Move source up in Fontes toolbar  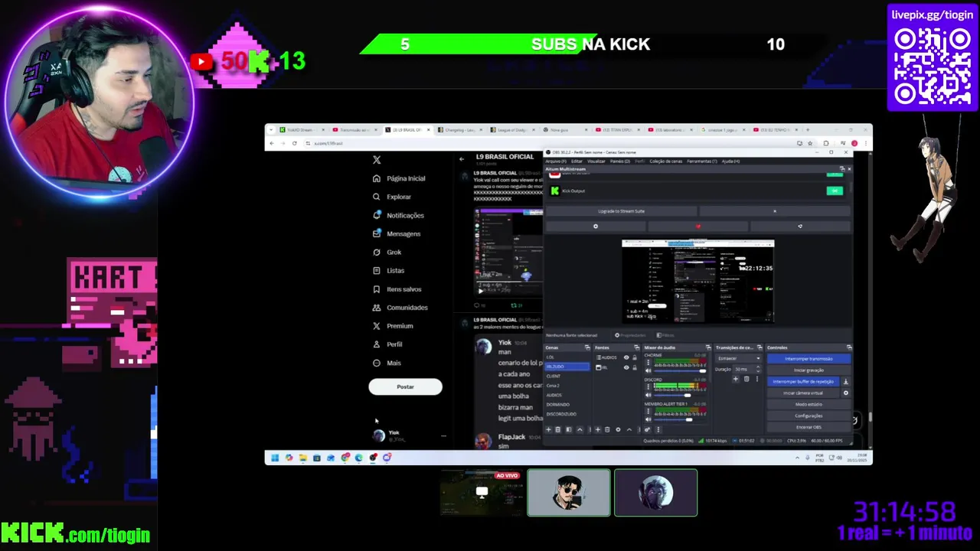pyautogui.click(x=629, y=429)
